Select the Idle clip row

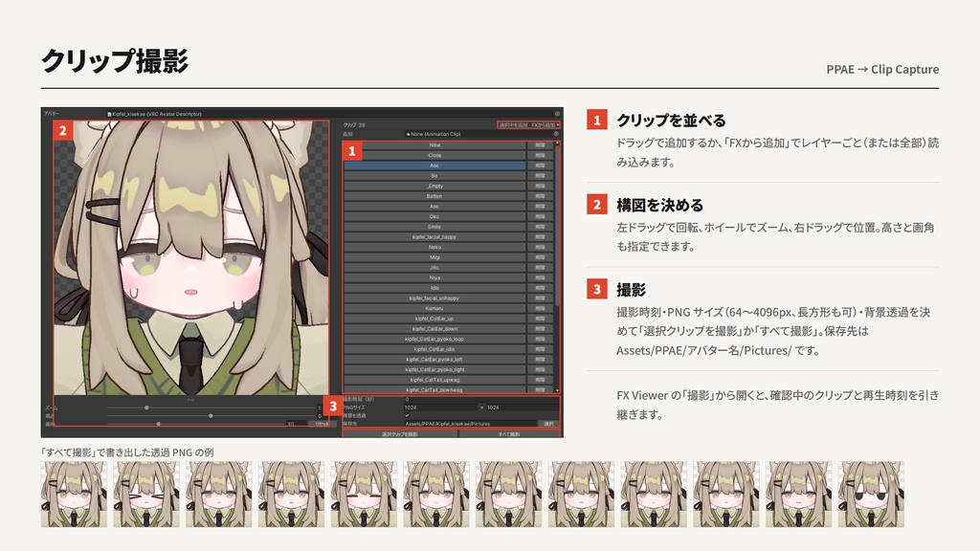435,287
